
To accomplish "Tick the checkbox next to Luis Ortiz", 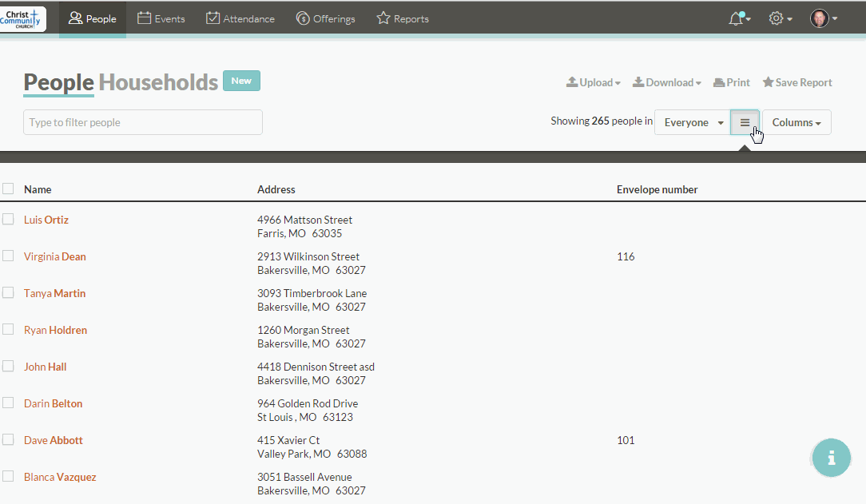I will [8, 220].
